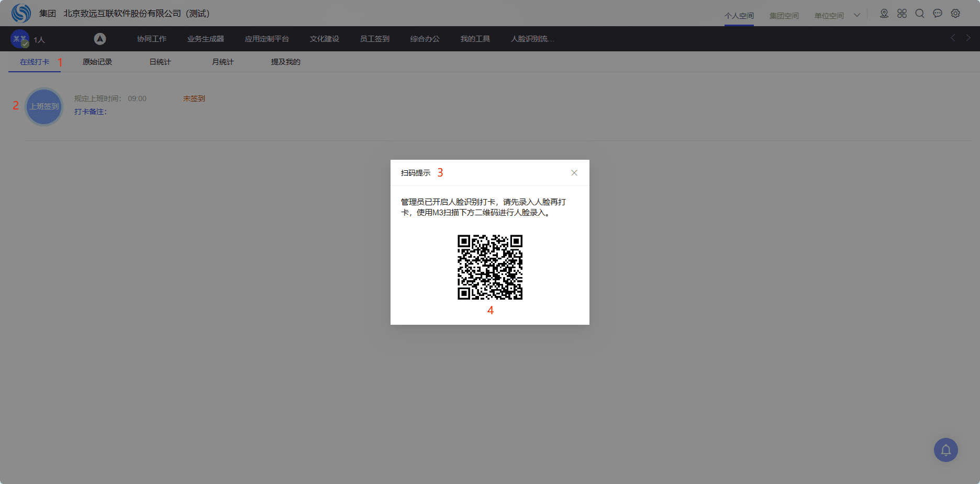The width and height of the screenshot is (980, 484).
Task: Click the 打卡备注 link
Action: pyautogui.click(x=91, y=112)
